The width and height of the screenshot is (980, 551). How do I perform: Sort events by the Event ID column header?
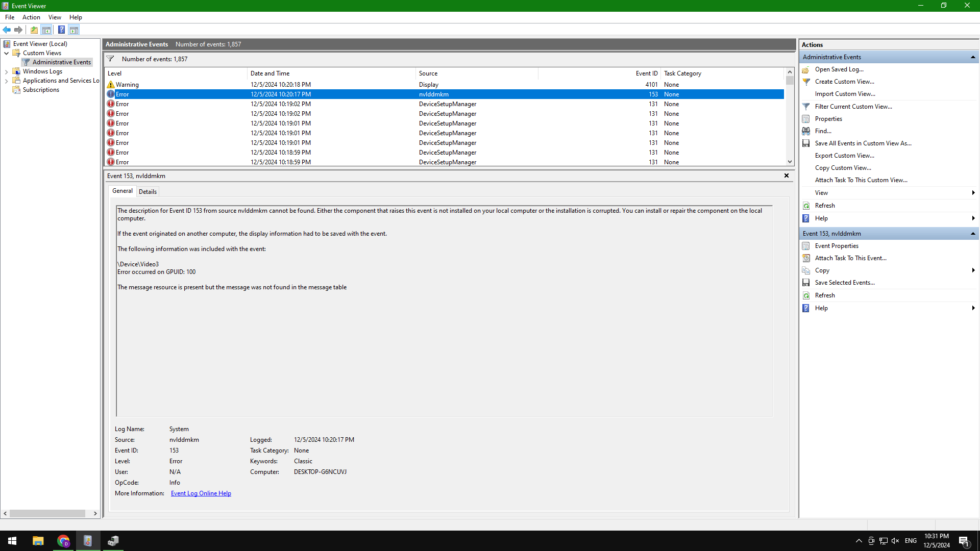click(599, 73)
